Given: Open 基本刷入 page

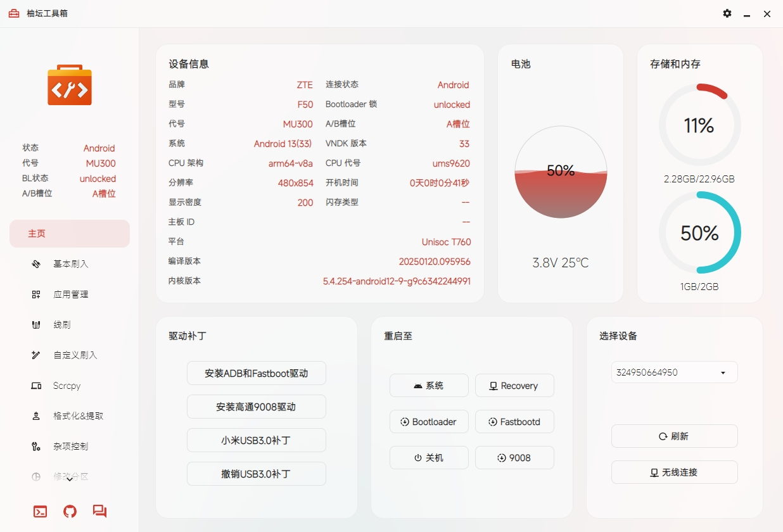Looking at the screenshot, I should click(70, 264).
